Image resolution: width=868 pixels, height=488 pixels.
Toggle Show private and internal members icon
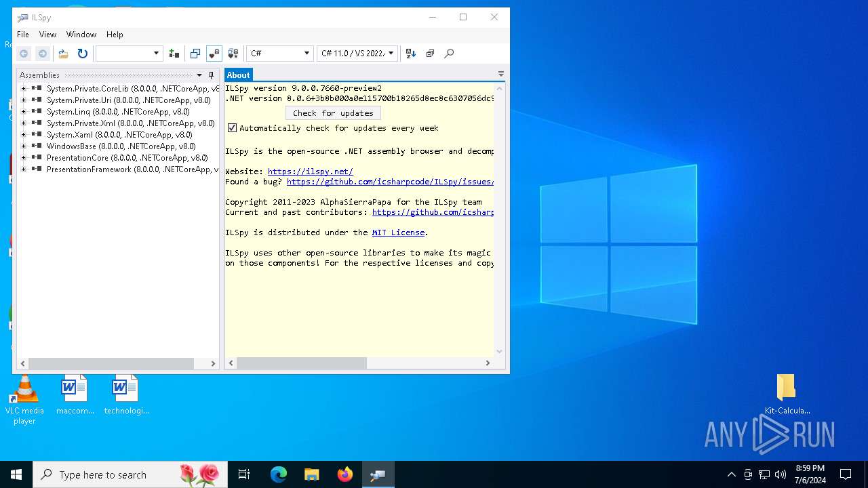(x=214, y=54)
